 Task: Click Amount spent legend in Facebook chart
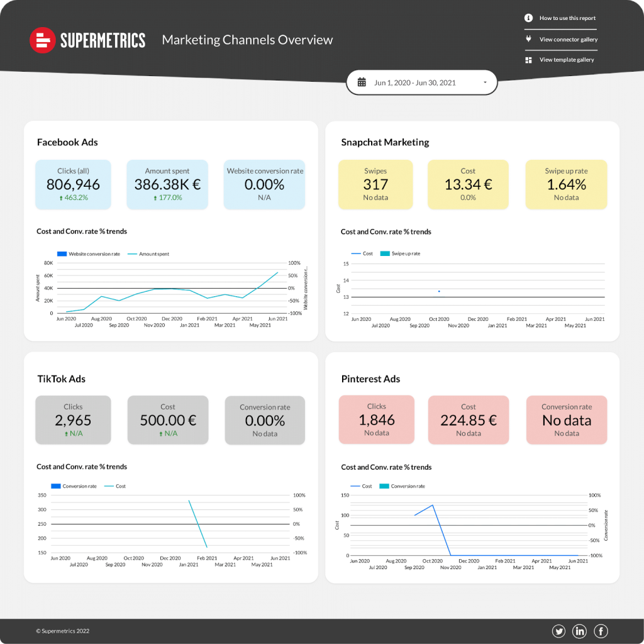(148, 254)
